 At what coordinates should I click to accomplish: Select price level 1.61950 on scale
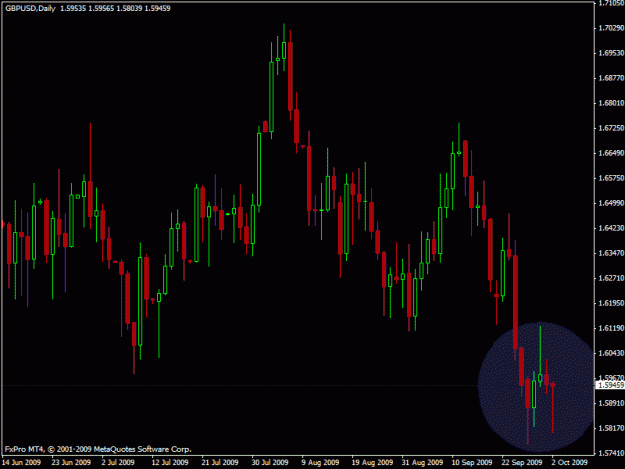pyautogui.click(x=611, y=303)
